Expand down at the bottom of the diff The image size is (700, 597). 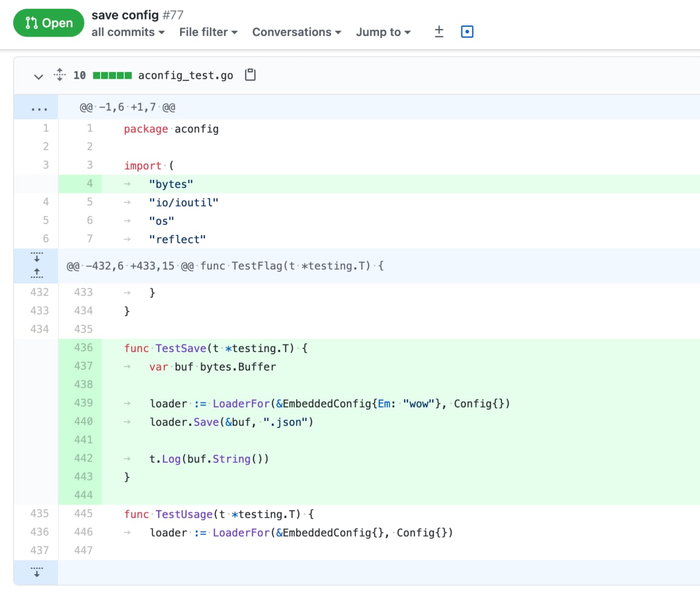[x=37, y=572]
